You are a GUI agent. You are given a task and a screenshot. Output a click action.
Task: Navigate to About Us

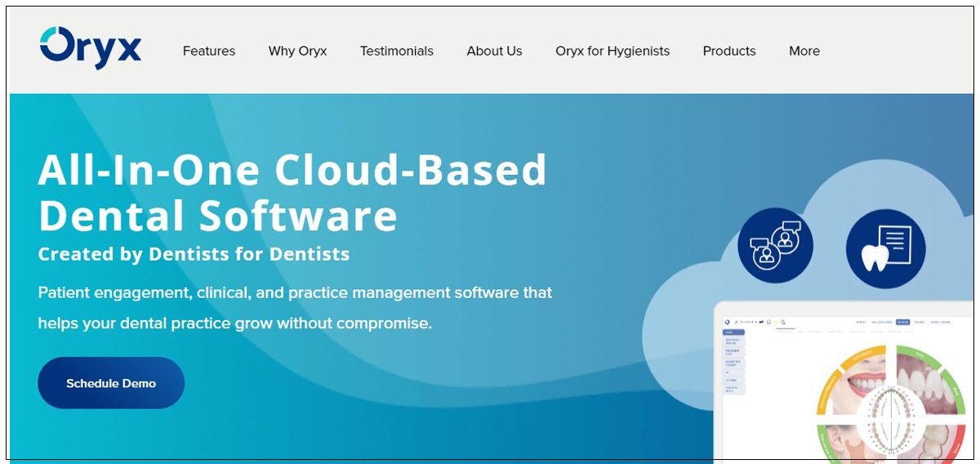[494, 51]
